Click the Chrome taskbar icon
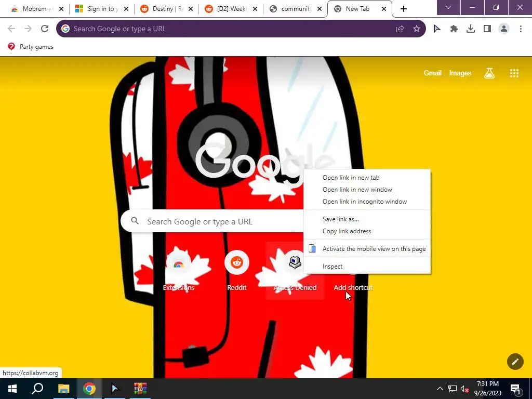This screenshot has height=399, width=532. (x=89, y=389)
